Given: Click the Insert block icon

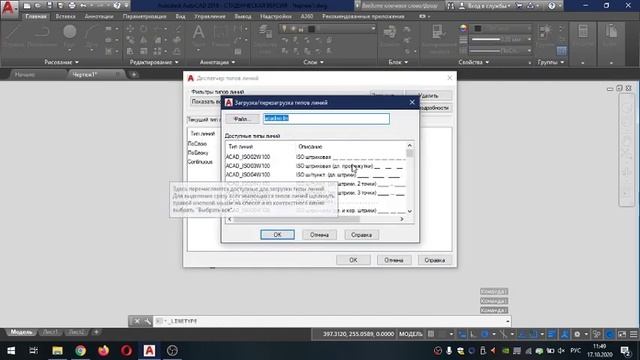Looking at the screenshot, I should click(389, 32).
